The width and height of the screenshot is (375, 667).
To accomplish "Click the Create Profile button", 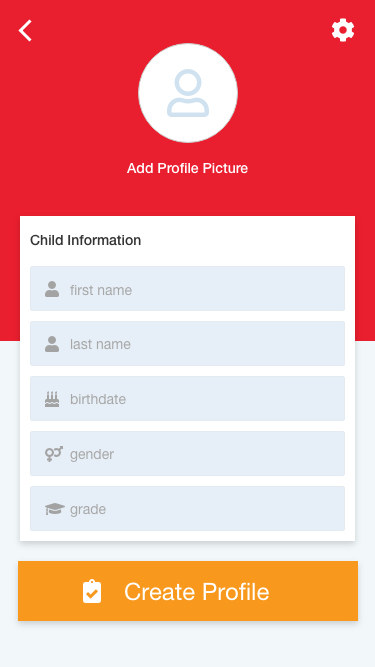I will tap(188, 591).
